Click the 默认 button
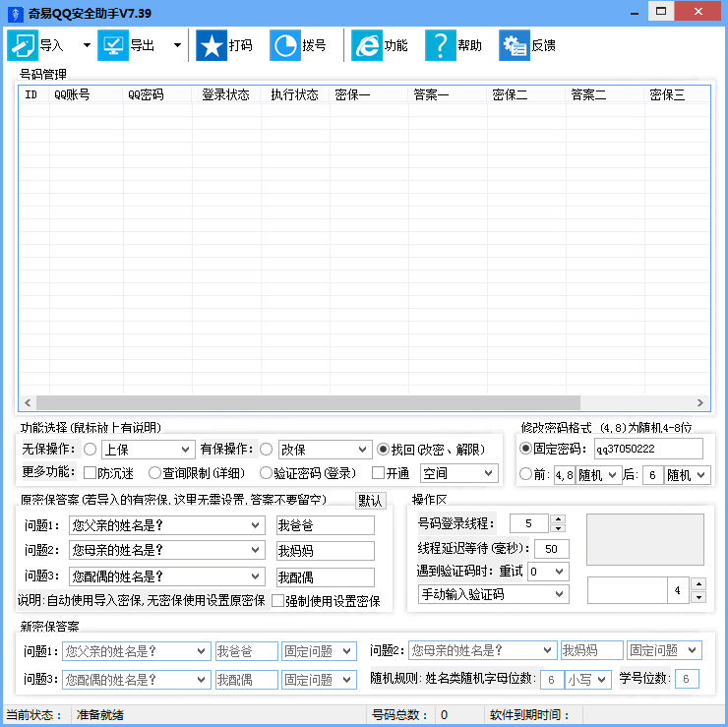The width and height of the screenshot is (728, 727). pos(370,500)
